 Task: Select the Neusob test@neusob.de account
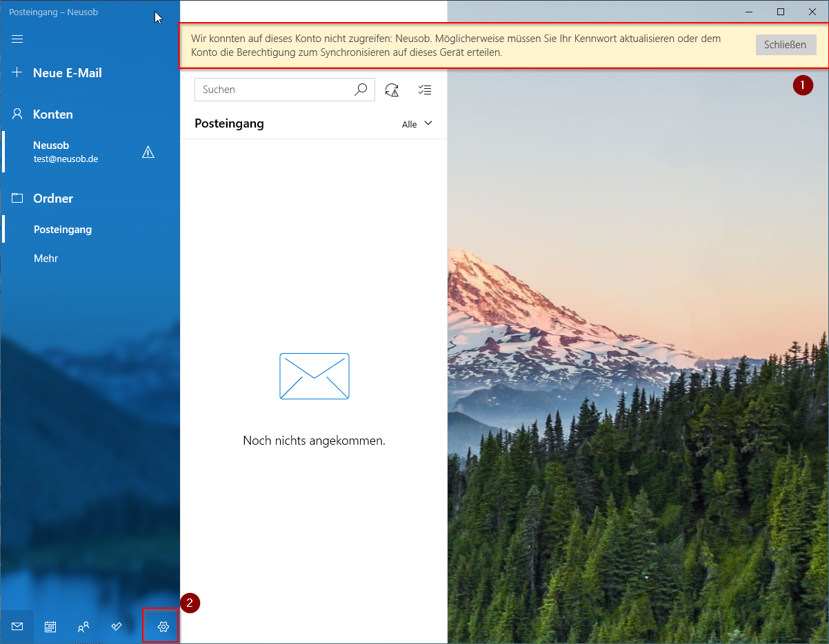pos(90,152)
